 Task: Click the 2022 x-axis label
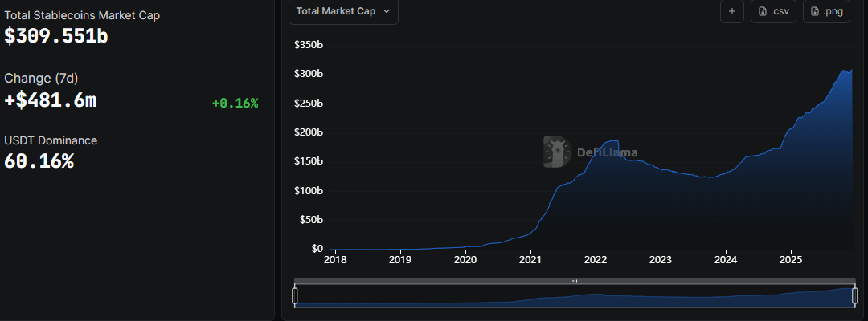tap(596, 260)
